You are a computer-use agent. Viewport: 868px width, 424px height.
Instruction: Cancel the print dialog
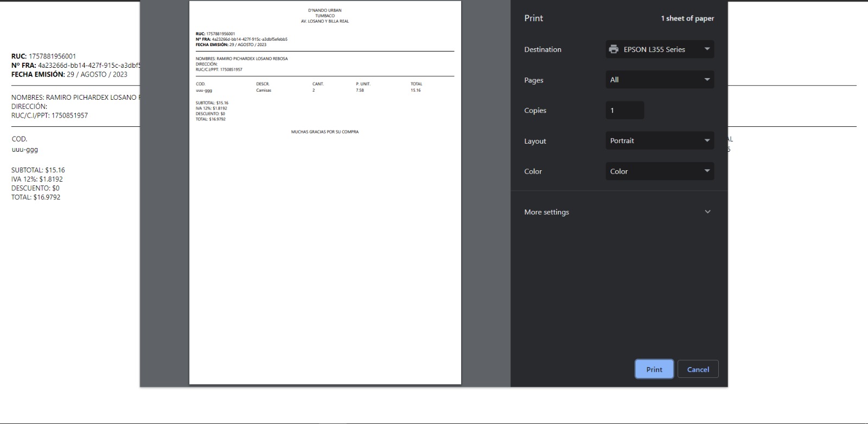pyautogui.click(x=698, y=369)
